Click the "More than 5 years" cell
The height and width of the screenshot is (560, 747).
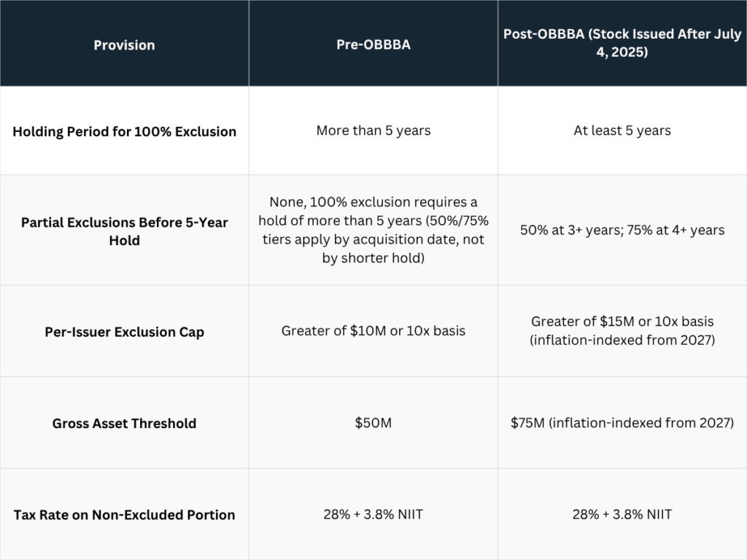pyautogui.click(x=373, y=131)
